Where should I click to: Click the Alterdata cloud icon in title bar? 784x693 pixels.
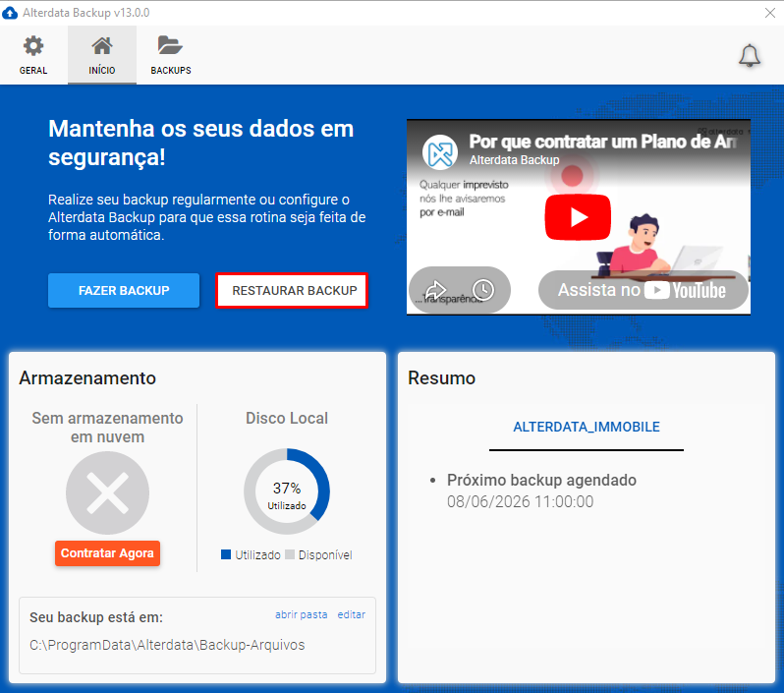click(10, 13)
